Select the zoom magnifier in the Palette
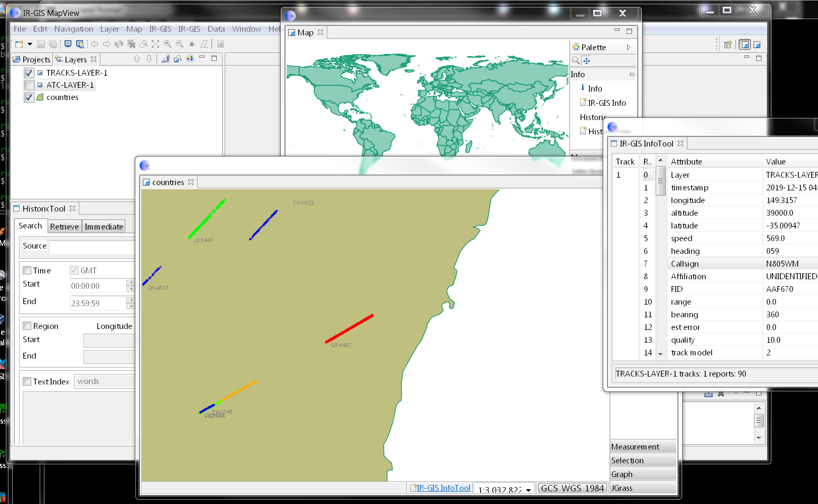 pos(576,61)
